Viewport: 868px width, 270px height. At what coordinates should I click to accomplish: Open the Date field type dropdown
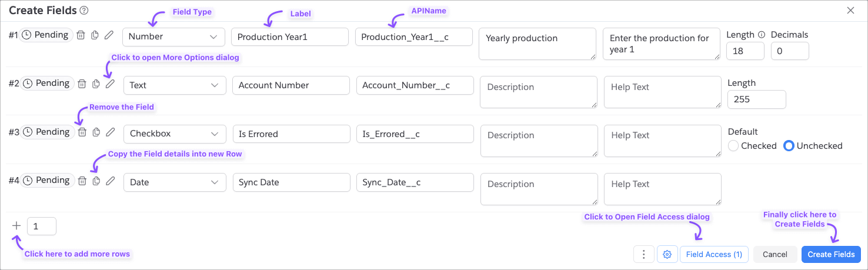point(175,182)
